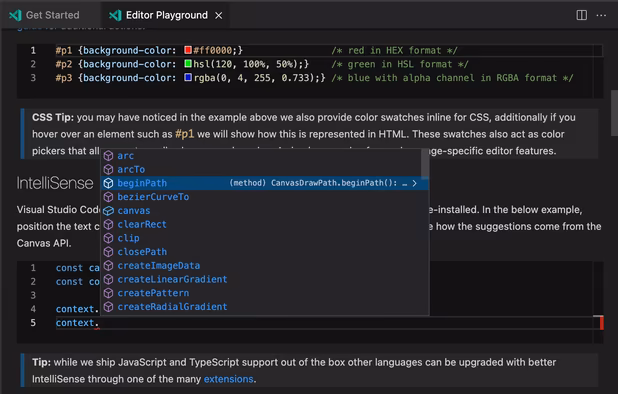The width and height of the screenshot is (618, 394).
Task: Click the method icon beside clearRect
Action: [108, 224]
